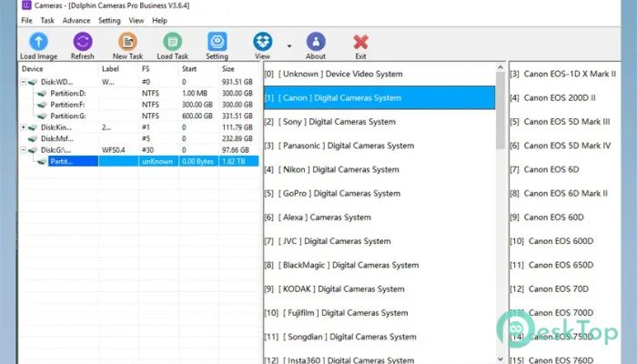The height and width of the screenshot is (364, 637).
Task: Click the camera system list scrollbar thumb
Action: coord(500,111)
